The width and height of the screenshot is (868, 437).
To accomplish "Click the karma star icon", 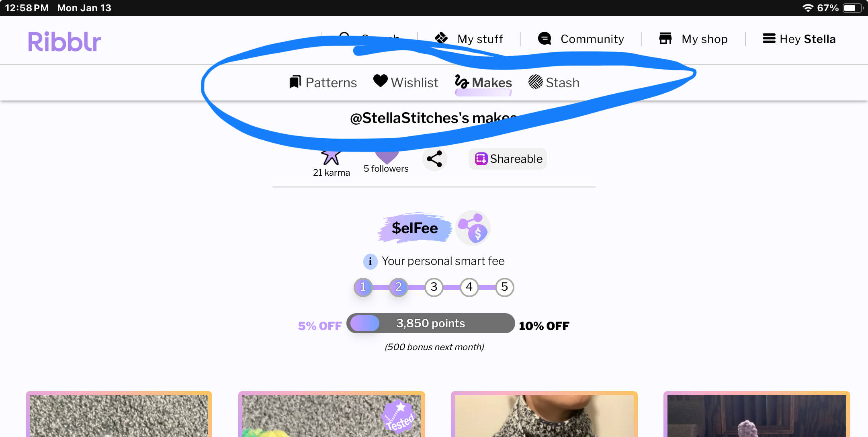I will (x=331, y=157).
